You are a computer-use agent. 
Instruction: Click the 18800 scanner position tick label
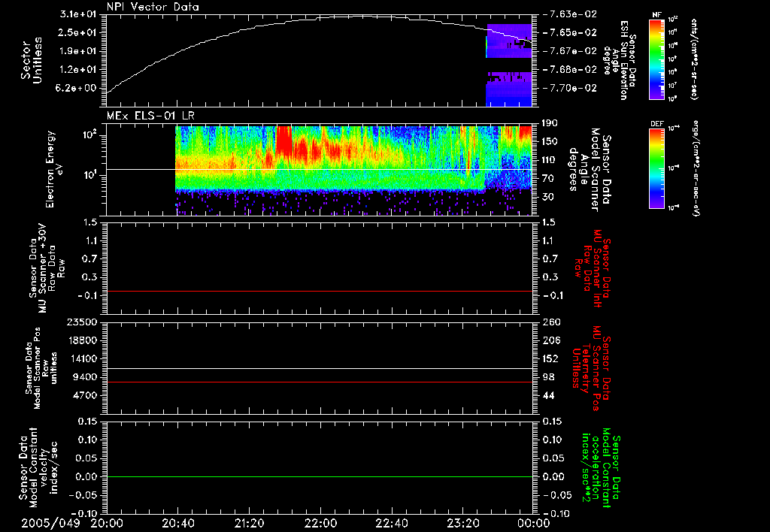tap(81, 340)
